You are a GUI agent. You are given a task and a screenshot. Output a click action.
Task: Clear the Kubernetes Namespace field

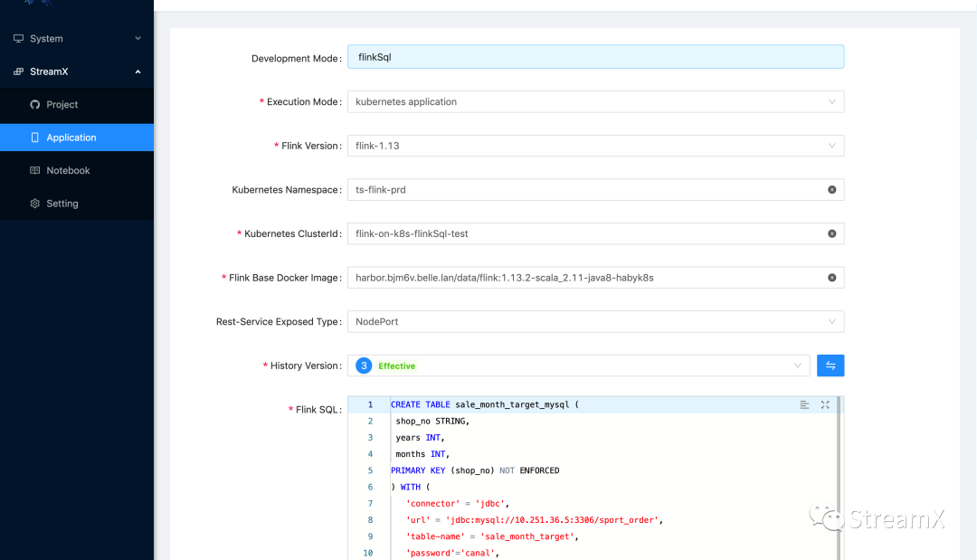tap(831, 190)
